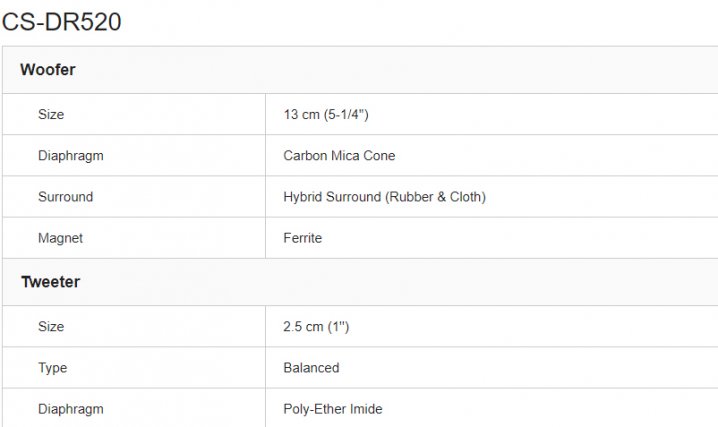This screenshot has height=427, width=718.
Task: Click the 'Hybrid Surround' text
Action: [x=331, y=197]
